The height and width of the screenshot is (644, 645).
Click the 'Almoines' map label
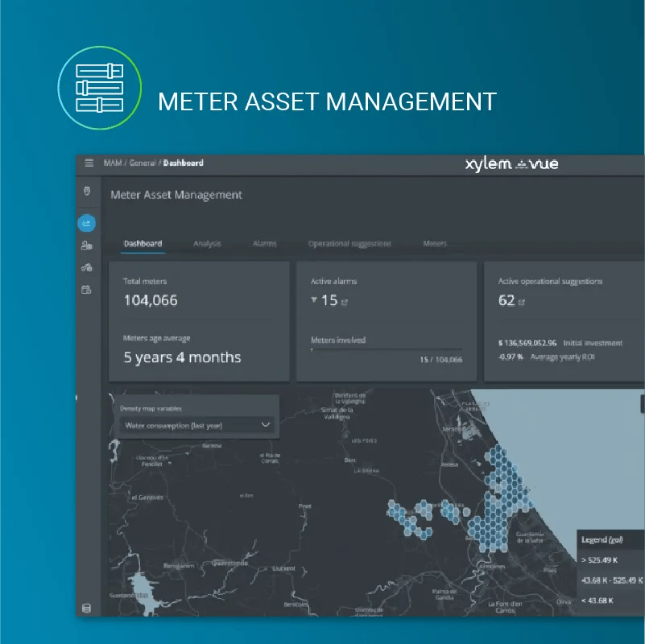[x=492, y=566]
